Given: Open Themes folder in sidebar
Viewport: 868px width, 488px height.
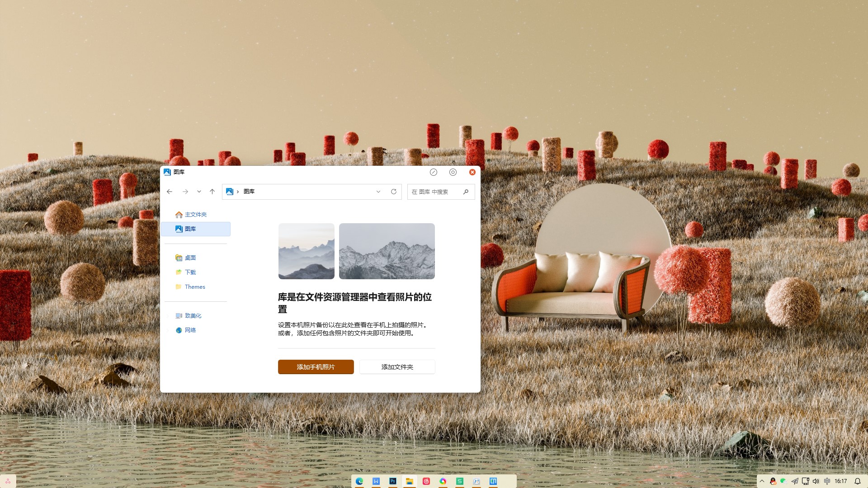Looking at the screenshot, I should tap(194, 287).
